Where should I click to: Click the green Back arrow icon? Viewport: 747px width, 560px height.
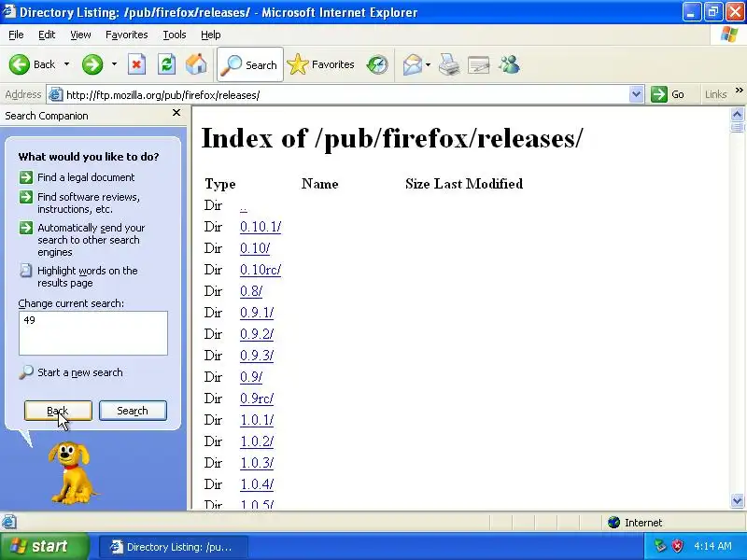pyautogui.click(x=20, y=64)
